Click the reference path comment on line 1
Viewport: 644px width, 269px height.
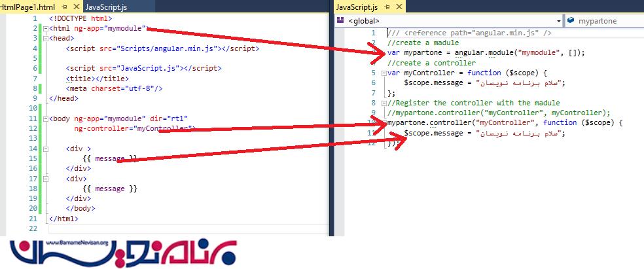(x=469, y=33)
